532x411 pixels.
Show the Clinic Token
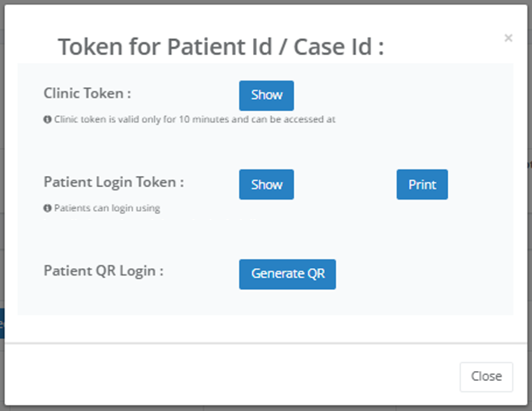pos(266,96)
